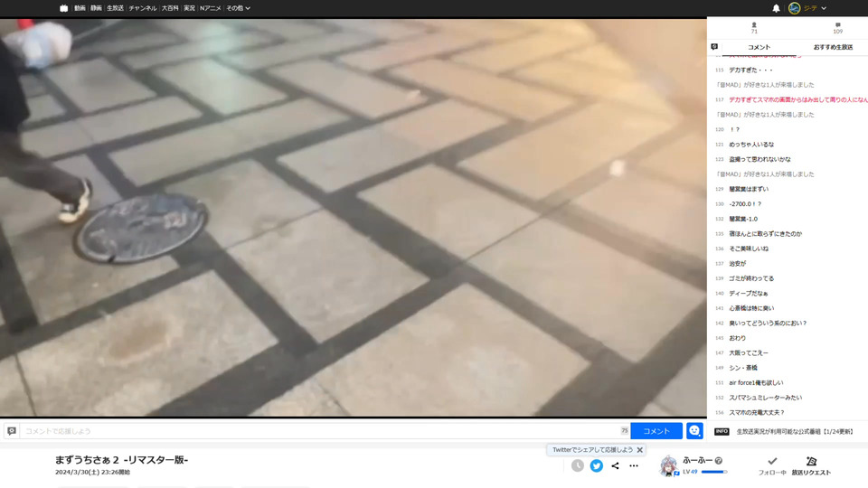Open broadcaster name ふーふー link

[x=697, y=460]
